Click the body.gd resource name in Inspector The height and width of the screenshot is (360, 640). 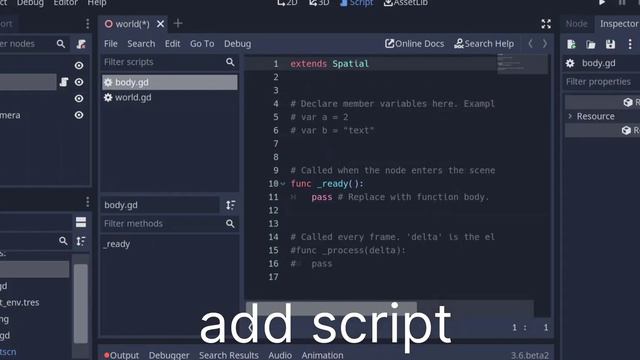[x=598, y=63]
